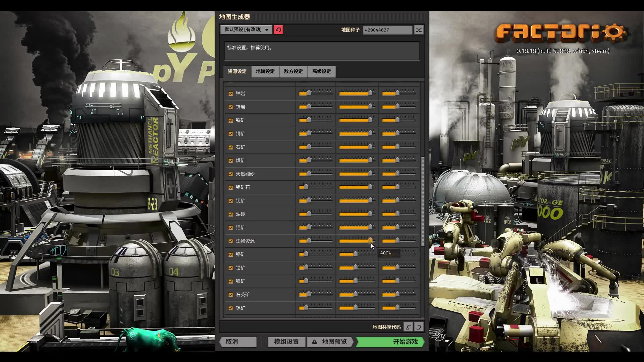Switch to the 资源设定 tab
This screenshot has width=644, height=362.
point(237,71)
